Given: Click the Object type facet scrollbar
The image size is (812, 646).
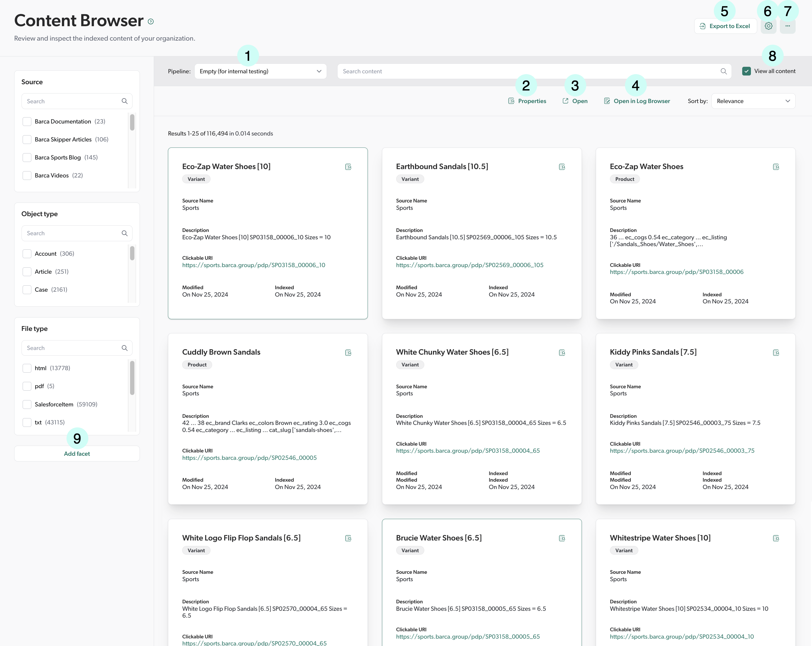Looking at the screenshot, I should [x=132, y=253].
